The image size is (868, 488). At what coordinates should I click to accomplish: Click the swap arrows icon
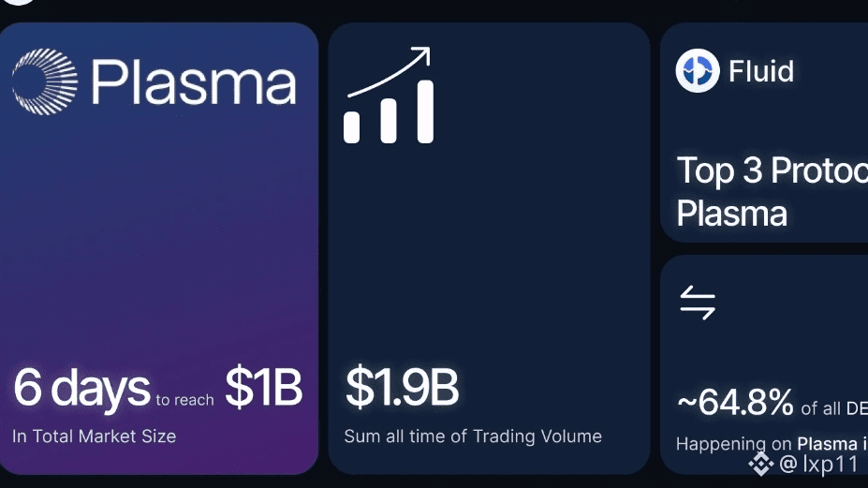pyautogui.click(x=698, y=303)
